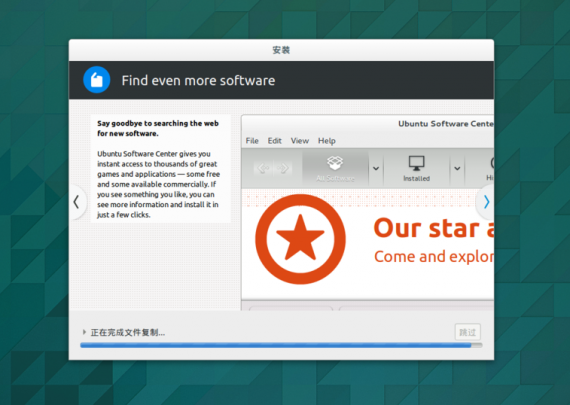Open dropdown arrow beside All Software
Viewport: 570px width, 405px height.
coord(376,168)
